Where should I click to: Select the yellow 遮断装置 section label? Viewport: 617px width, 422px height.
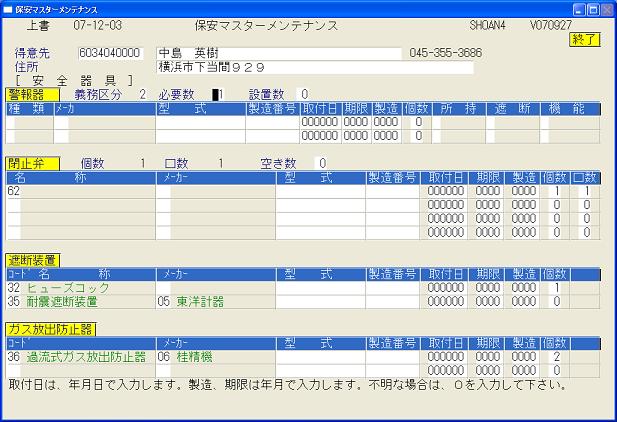click(x=32, y=260)
